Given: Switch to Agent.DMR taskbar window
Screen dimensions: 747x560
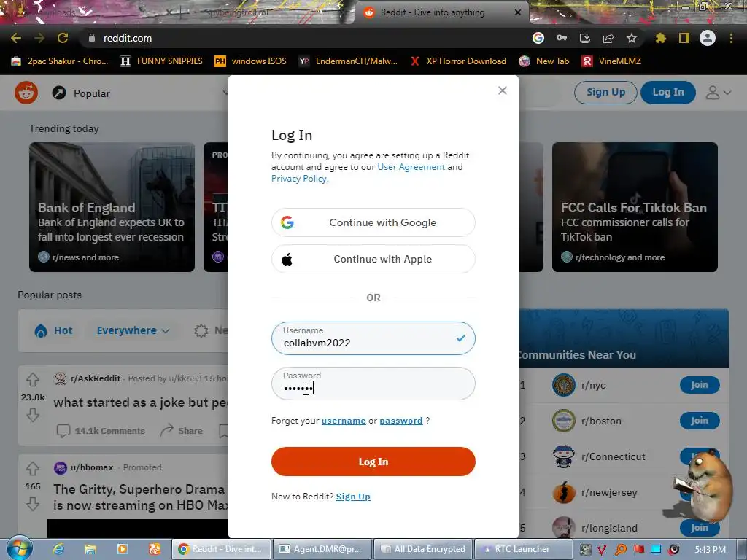Looking at the screenshot, I should 322,549.
